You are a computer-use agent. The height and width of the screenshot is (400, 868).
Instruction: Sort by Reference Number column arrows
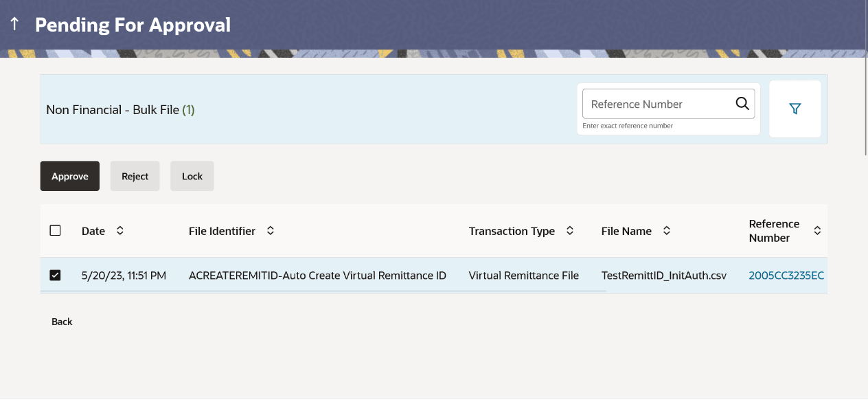pos(817,231)
